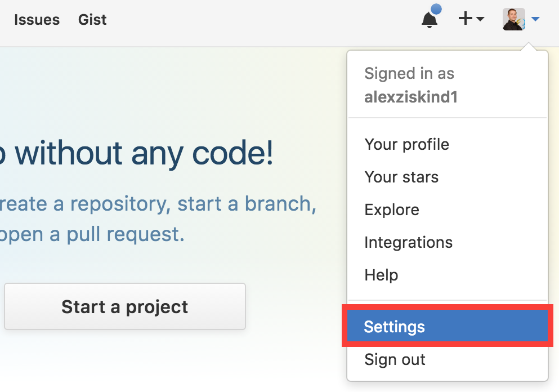559x392 pixels.
Task: Click the "open a pull request." text
Action: pyautogui.click(x=93, y=234)
